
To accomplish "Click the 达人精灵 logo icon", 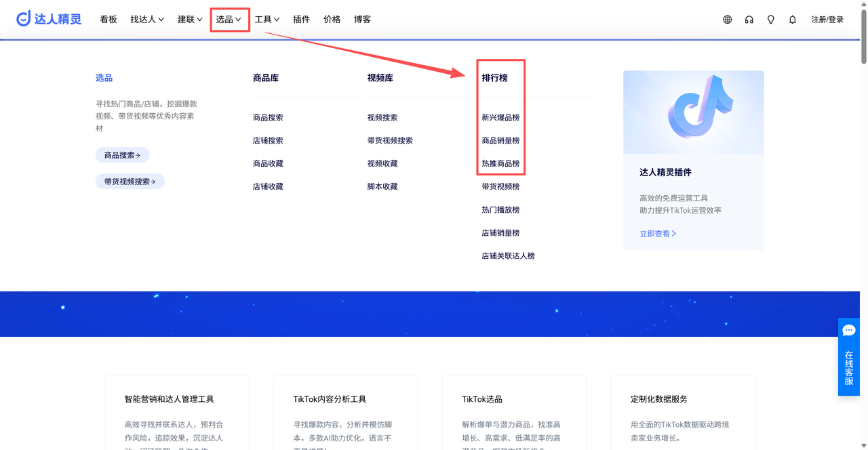I will click(x=24, y=19).
